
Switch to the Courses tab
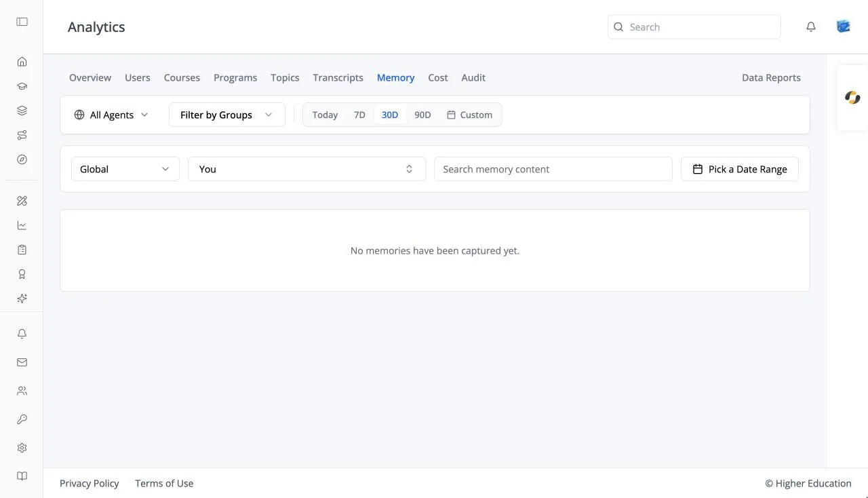182,77
